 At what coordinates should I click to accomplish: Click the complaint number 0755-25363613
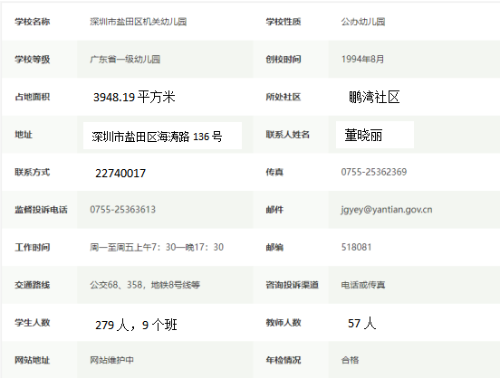pyautogui.click(x=123, y=210)
